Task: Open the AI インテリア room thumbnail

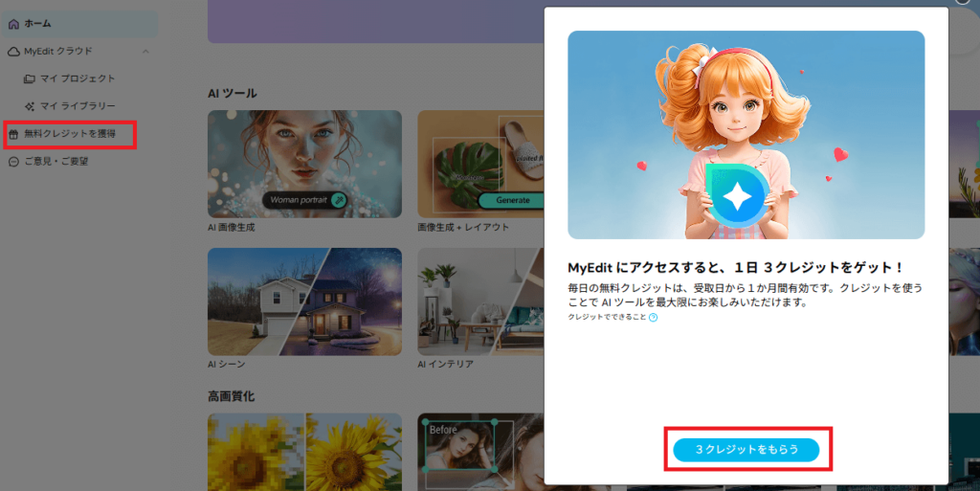Action: [x=479, y=301]
